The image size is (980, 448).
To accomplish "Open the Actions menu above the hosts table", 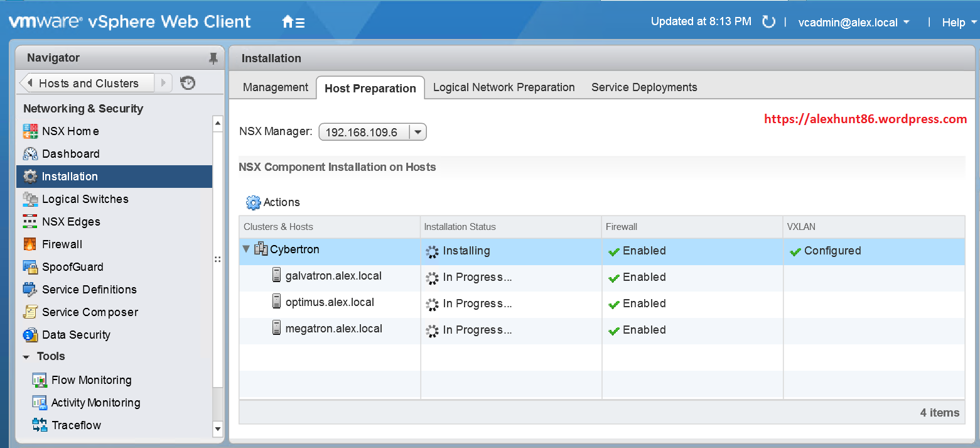I will 272,202.
